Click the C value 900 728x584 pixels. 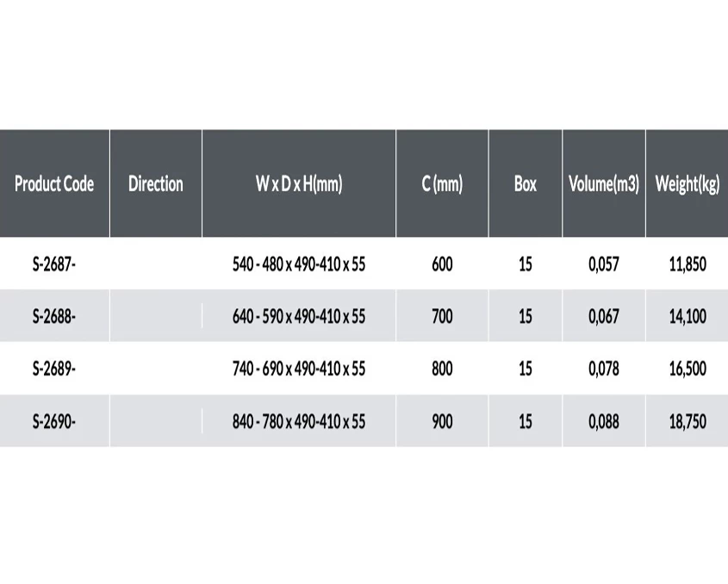(442, 421)
